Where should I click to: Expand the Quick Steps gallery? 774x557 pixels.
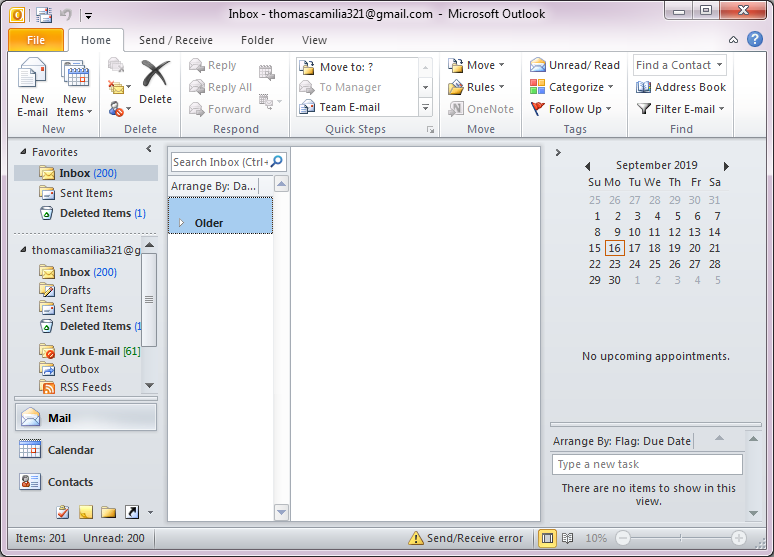pyautogui.click(x=426, y=107)
